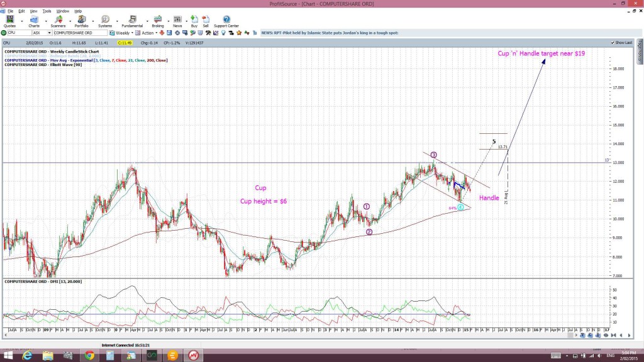Click the highlighted close price C:11.49
644x362 pixels.
click(x=125, y=43)
